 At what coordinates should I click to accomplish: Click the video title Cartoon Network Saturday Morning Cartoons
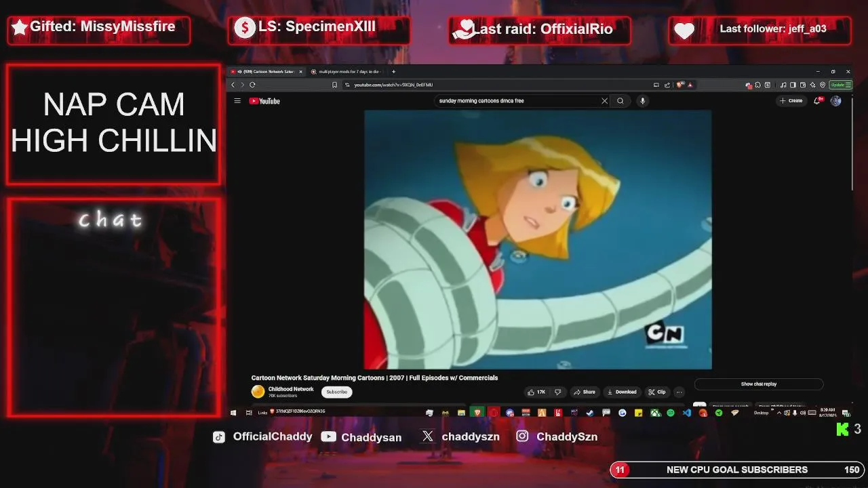click(374, 378)
